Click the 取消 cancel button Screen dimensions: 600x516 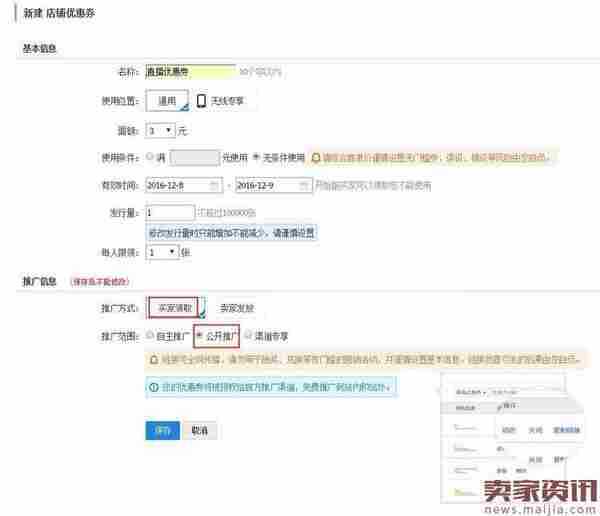200,430
